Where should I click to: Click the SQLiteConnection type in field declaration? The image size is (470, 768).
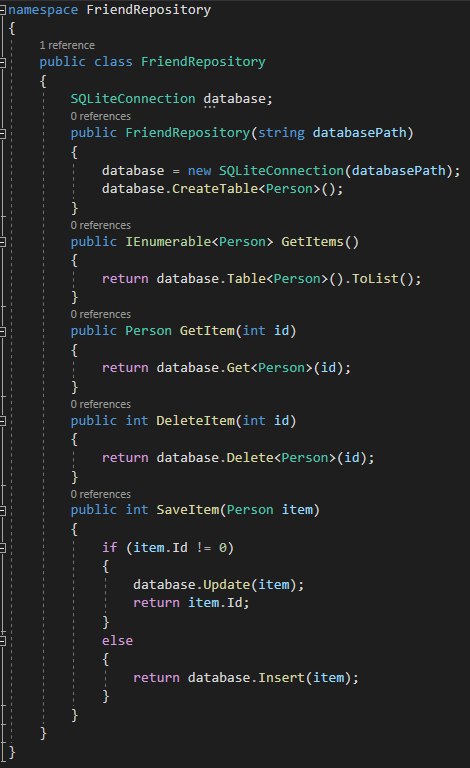click(133, 98)
